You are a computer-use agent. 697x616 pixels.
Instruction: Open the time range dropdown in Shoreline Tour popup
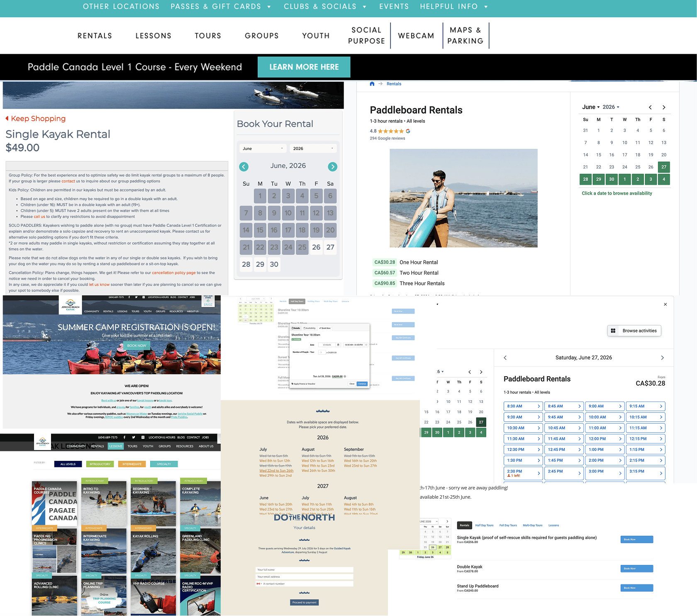click(x=355, y=345)
